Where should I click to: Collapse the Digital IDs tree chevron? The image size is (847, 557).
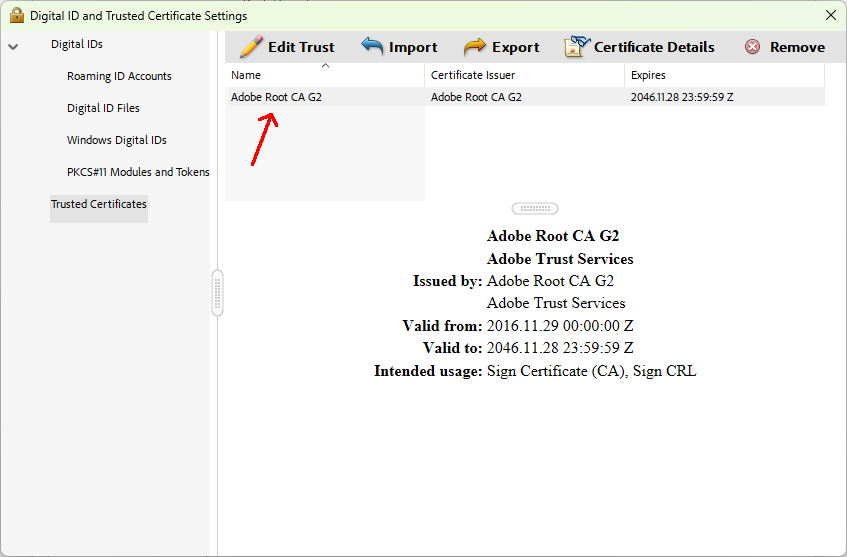(13, 46)
